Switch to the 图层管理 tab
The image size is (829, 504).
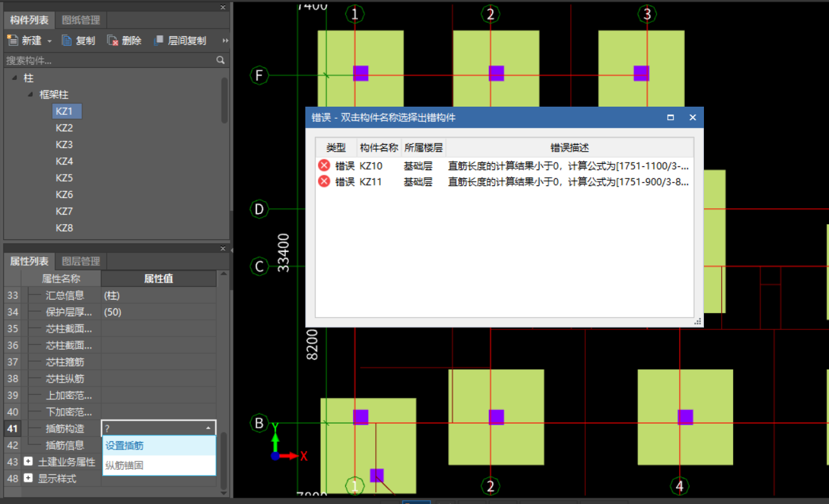pyautogui.click(x=81, y=261)
